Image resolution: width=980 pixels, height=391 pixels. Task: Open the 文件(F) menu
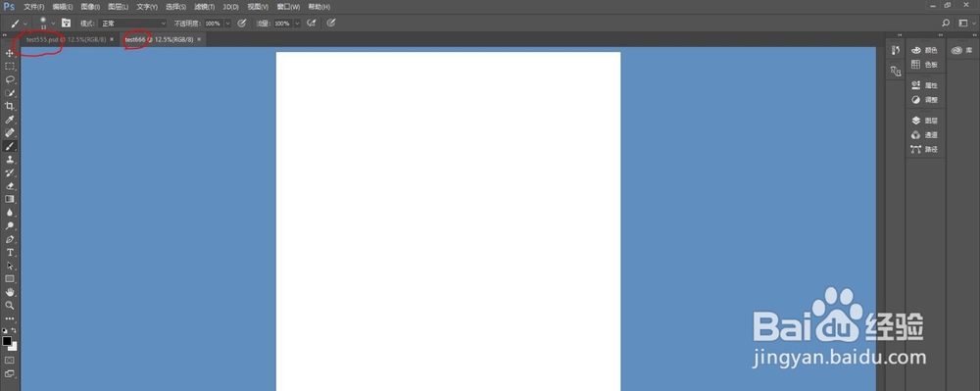tap(33, 6)
